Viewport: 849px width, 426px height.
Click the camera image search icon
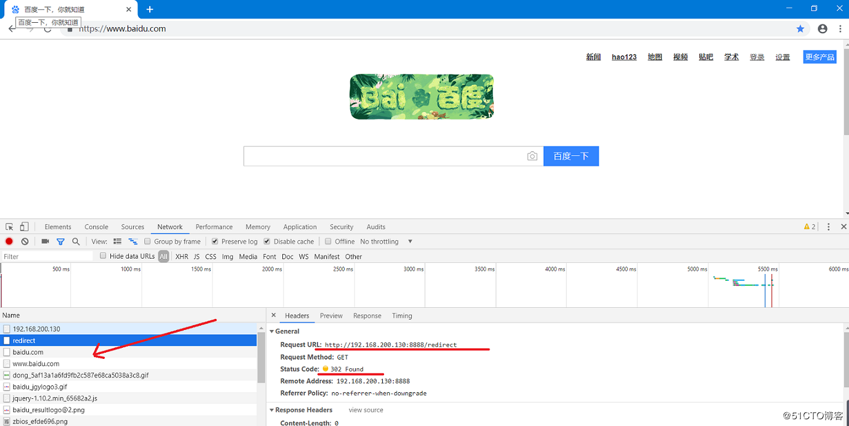pyautogui.click(x=532, y=156)
